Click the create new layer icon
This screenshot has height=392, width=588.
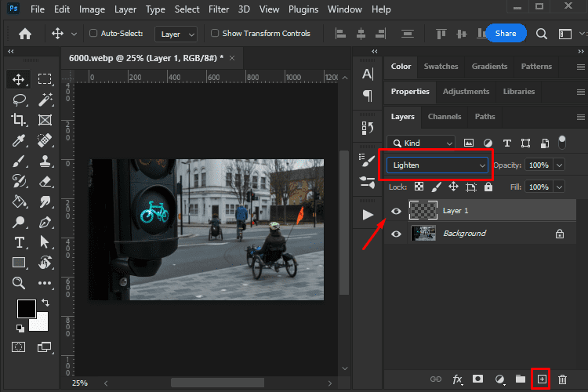click(541, 379)
